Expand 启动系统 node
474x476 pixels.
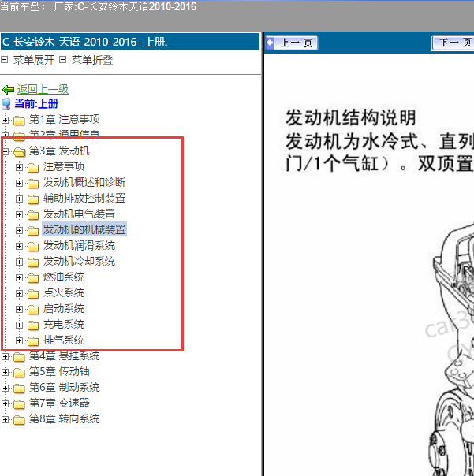click(x=19, y=310)
